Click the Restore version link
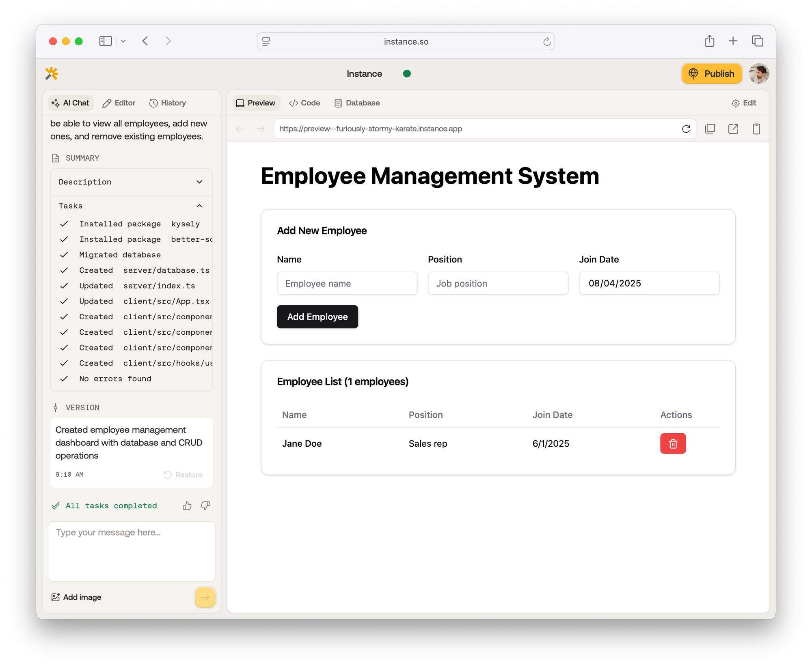The width and height of the screenshot is (812, 667). pyautogui.click(x=183, y=475)
